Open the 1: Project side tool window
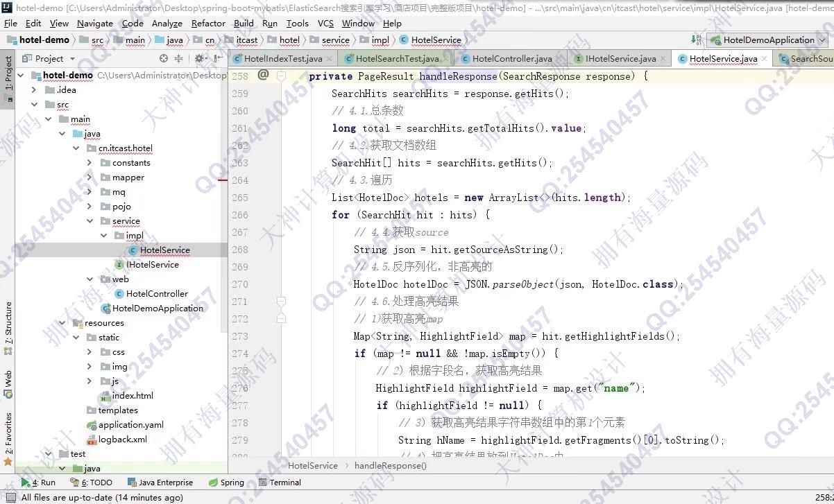The height and width of the screenshot is (504, 834). [8, 78]
